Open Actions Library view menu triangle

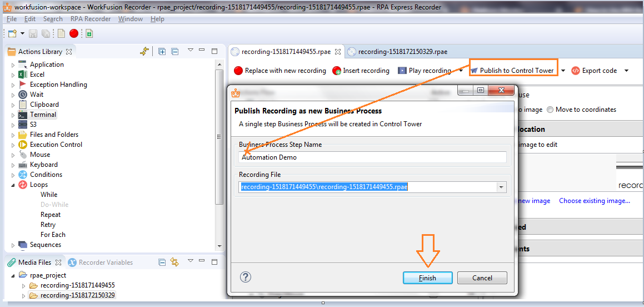pos(190,50)
